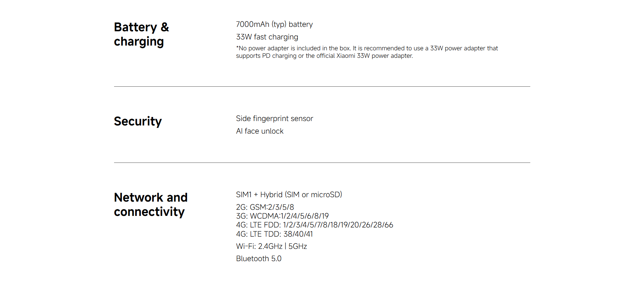Click the "2G: GSM:2/3/5/8" line
This screenshot has width=644, height=289.
(x=265, y=207)
